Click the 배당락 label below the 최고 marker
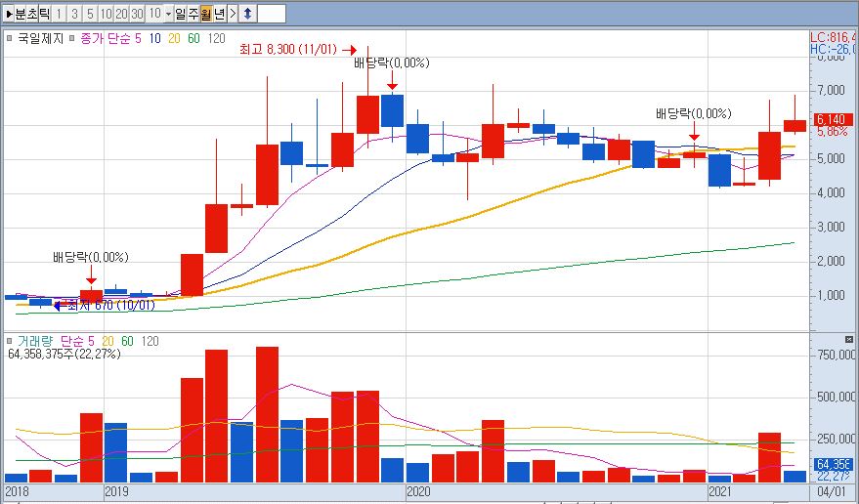Image resolution: width=859 pixels, height=504 pixels. click(x=392, y=63)
